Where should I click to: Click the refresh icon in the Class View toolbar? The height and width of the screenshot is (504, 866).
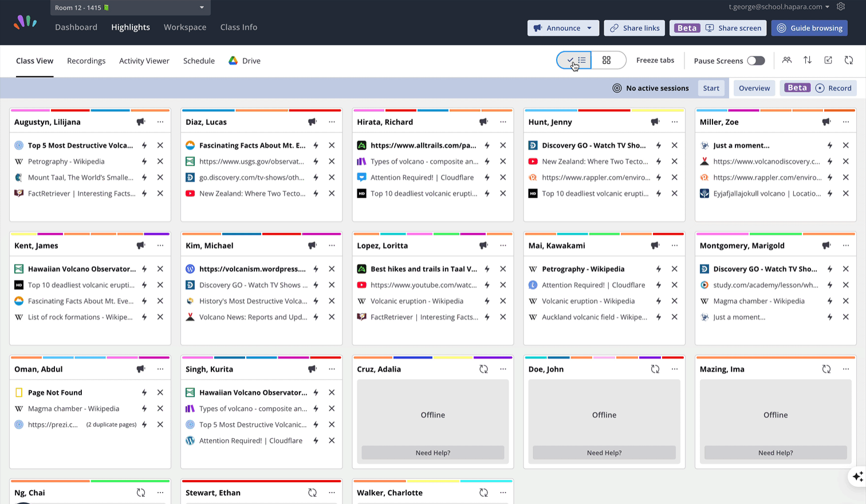click(x=849, y=60)
